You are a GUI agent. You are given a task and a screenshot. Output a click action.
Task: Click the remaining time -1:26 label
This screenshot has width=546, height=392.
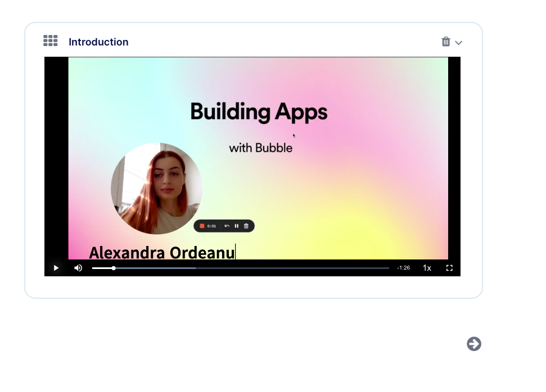(403, 268)
